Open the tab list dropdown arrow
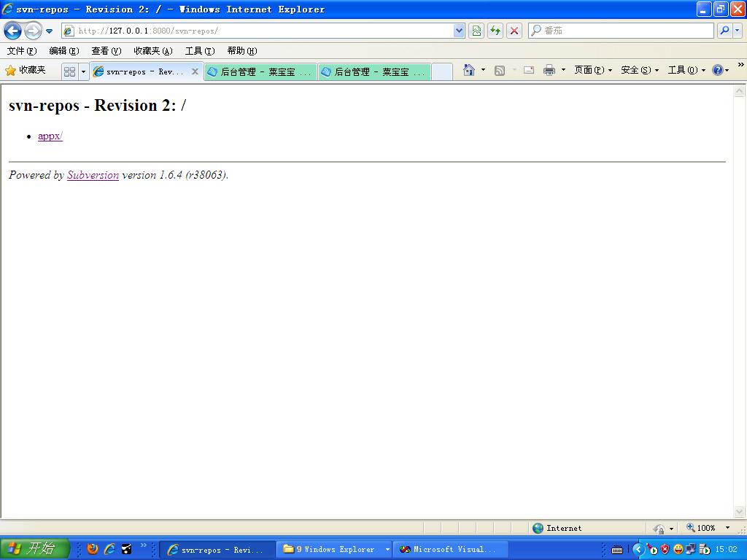Viewport: 747px width, 560px height. pyautogui.click(x=83, y=72)
